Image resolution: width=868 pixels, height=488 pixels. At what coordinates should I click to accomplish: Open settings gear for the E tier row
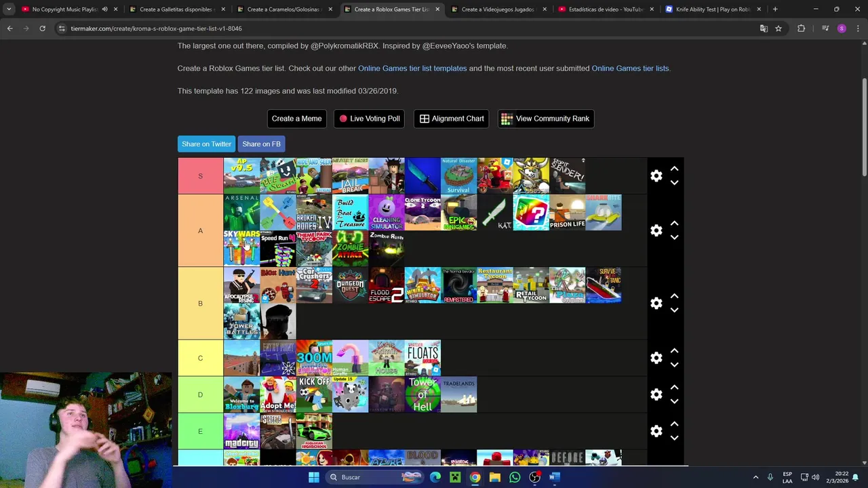pos(656,431)
